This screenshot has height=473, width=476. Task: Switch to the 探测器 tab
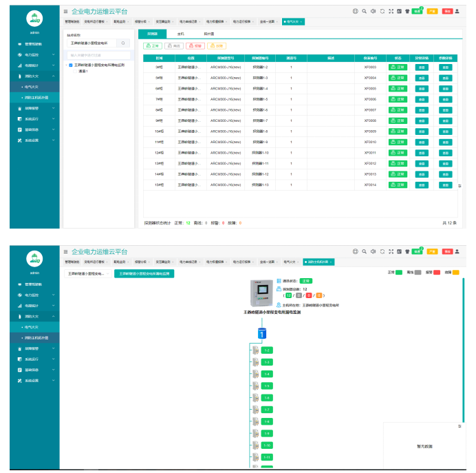tap(153, 34)
